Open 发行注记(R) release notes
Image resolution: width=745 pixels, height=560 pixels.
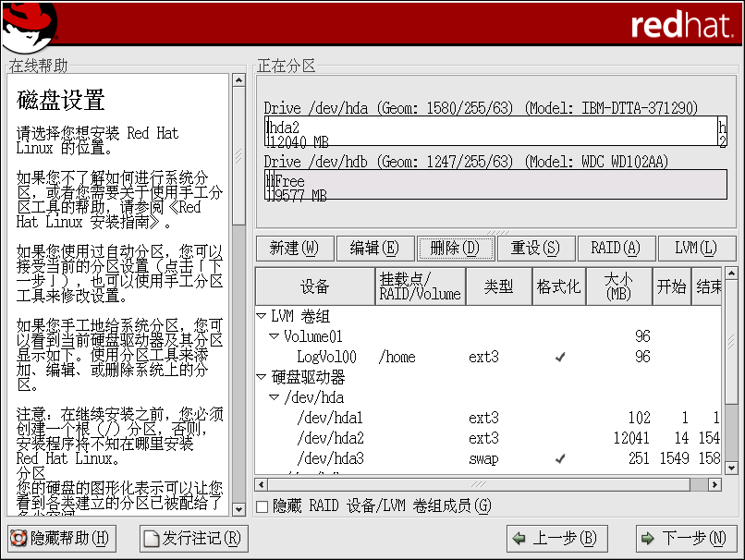[x=194, y=539]
